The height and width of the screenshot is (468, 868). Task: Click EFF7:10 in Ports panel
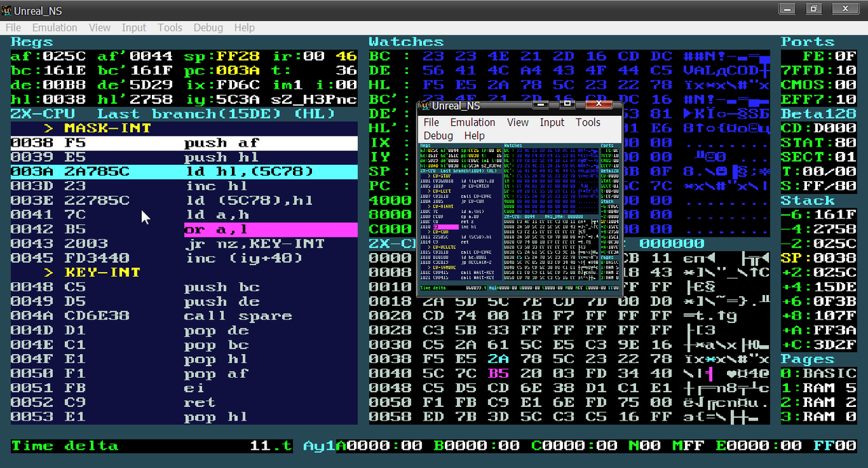[x=818, y=100]
